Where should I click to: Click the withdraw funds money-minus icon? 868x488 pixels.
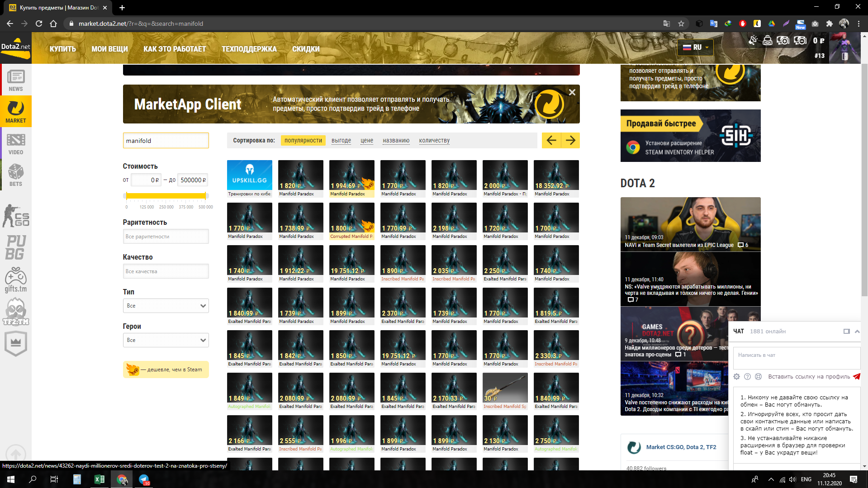click(800, 41)
